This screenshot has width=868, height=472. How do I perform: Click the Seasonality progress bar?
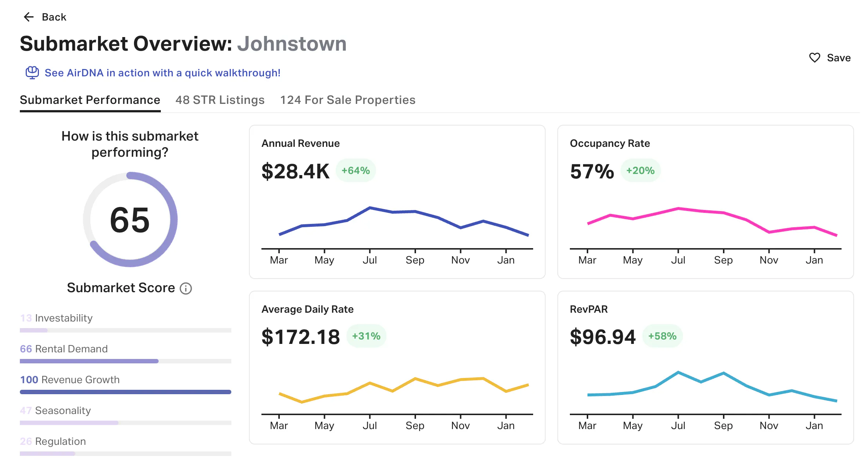click(126, 423)
